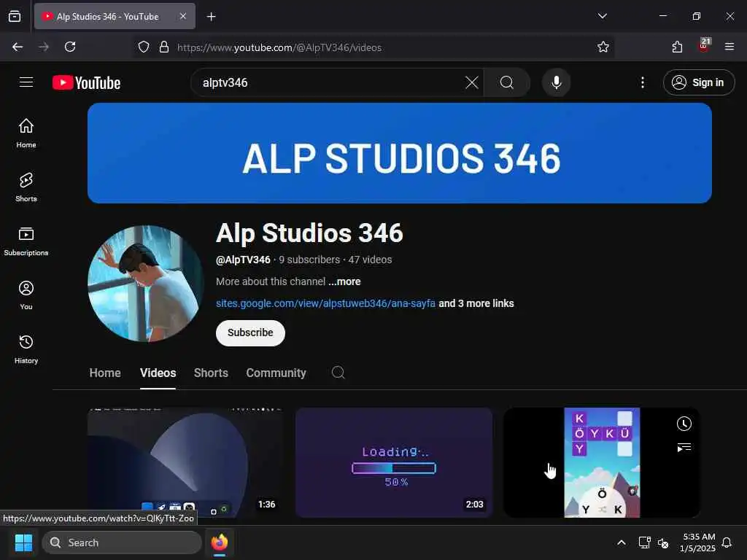The image size is (747, 560).
Task: Show hidden system tray icons
Action: click(x=622, y=542)
